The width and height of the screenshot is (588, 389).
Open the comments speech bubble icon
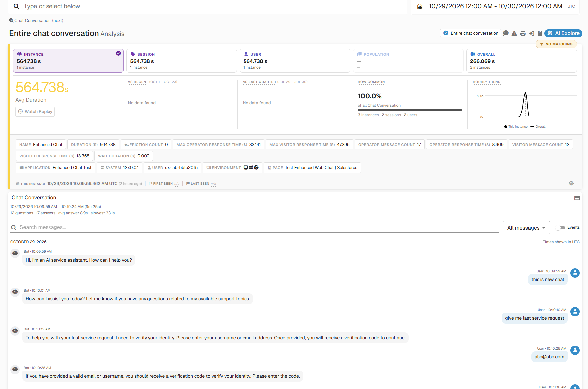click(x=506, y=33)
